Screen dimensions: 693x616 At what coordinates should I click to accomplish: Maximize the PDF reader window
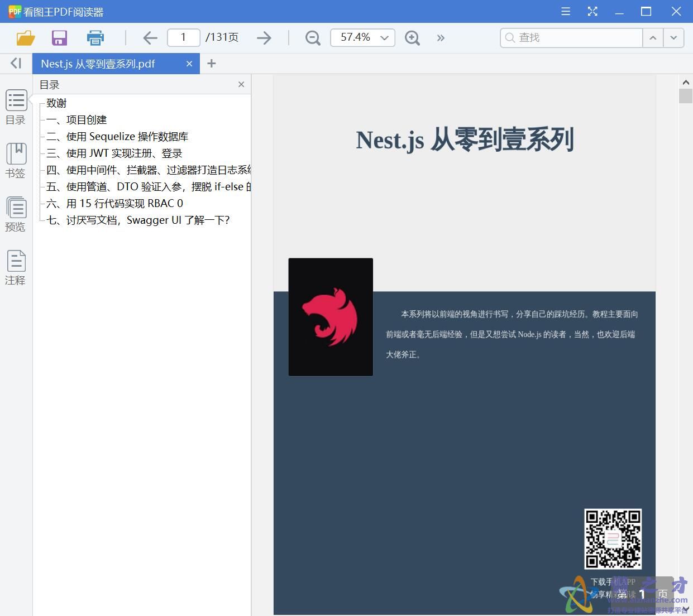646,11
